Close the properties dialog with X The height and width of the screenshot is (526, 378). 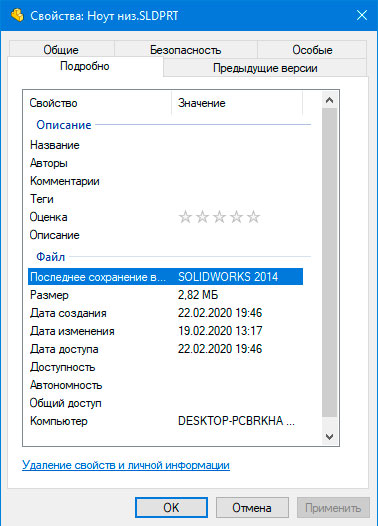point(362,15)
